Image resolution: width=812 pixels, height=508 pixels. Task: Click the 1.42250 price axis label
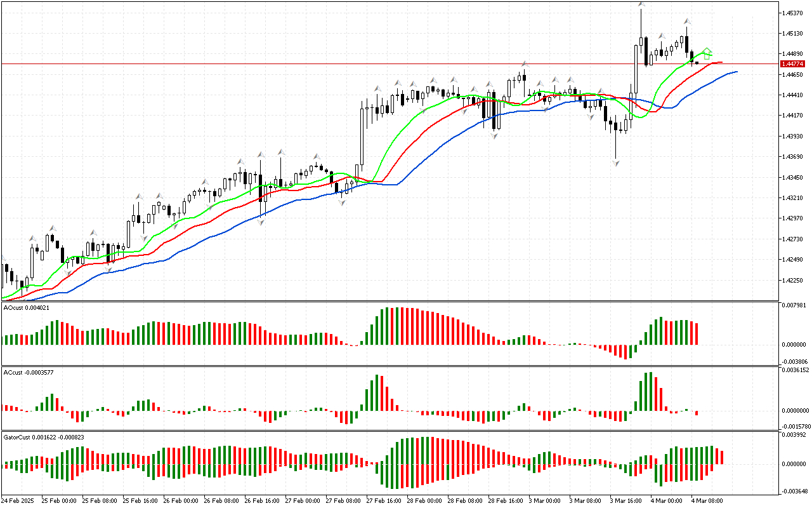point(793,281)
